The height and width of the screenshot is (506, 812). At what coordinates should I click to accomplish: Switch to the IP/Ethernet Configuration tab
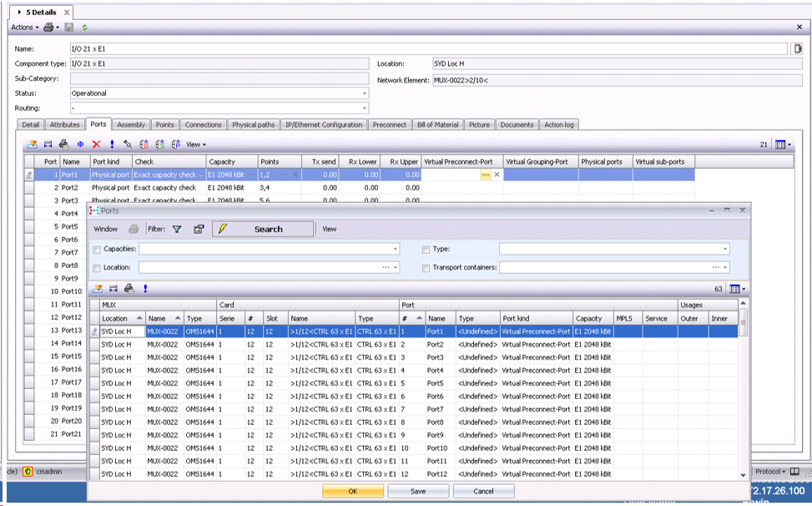pos(324,124)
